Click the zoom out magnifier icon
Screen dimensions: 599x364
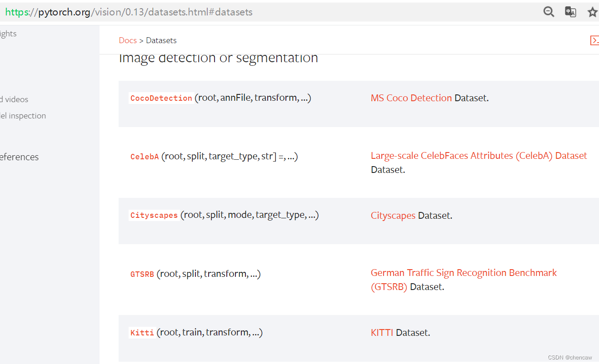coord(549,12)
